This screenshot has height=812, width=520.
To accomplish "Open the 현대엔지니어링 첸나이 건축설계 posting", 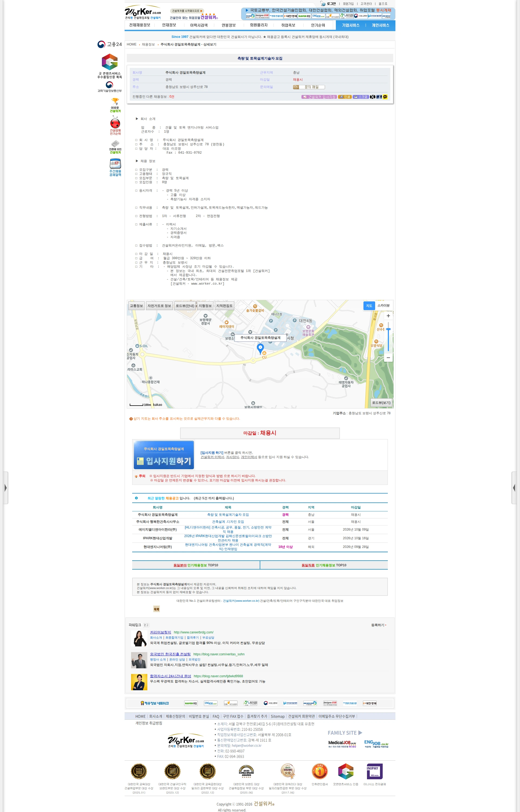I will click(x=228, y=547).
